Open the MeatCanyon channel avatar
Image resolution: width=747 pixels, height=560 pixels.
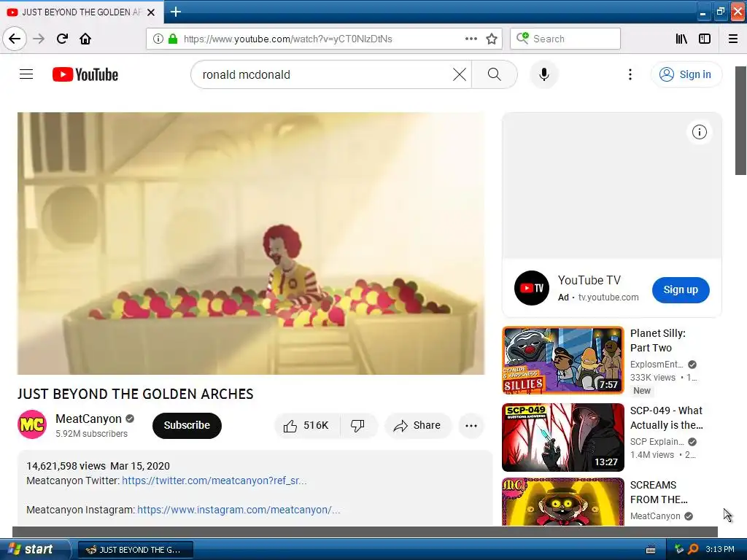click(32, 424)
